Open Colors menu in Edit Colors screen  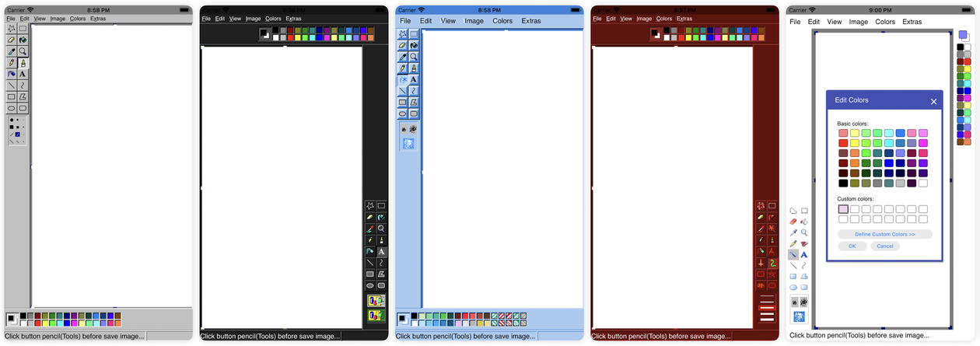pyautogui.click(x=885, y=22)
